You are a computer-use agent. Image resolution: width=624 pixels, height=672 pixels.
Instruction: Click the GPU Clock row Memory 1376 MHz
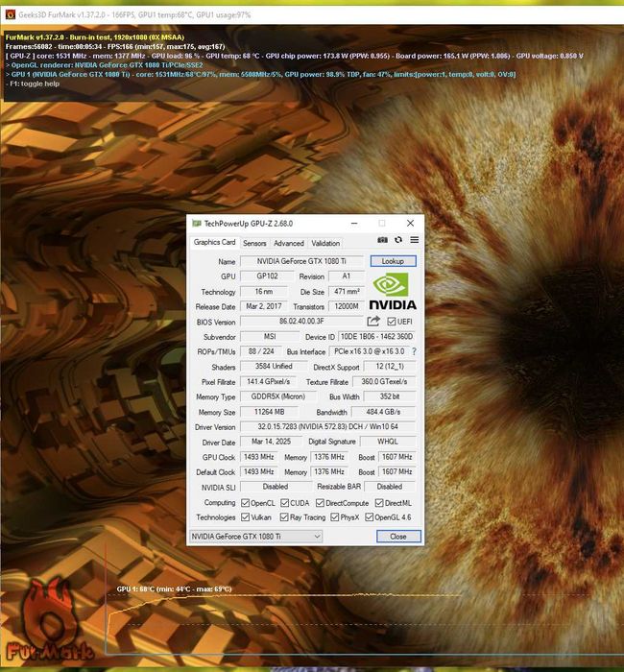click(329, 457)
